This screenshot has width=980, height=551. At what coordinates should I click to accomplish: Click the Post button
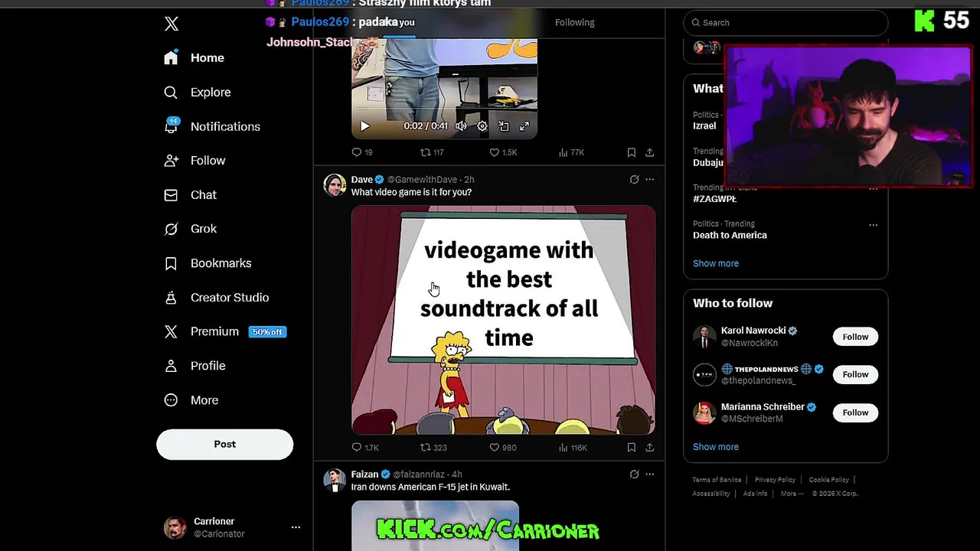pyautogui.click(x=225, y=445)
